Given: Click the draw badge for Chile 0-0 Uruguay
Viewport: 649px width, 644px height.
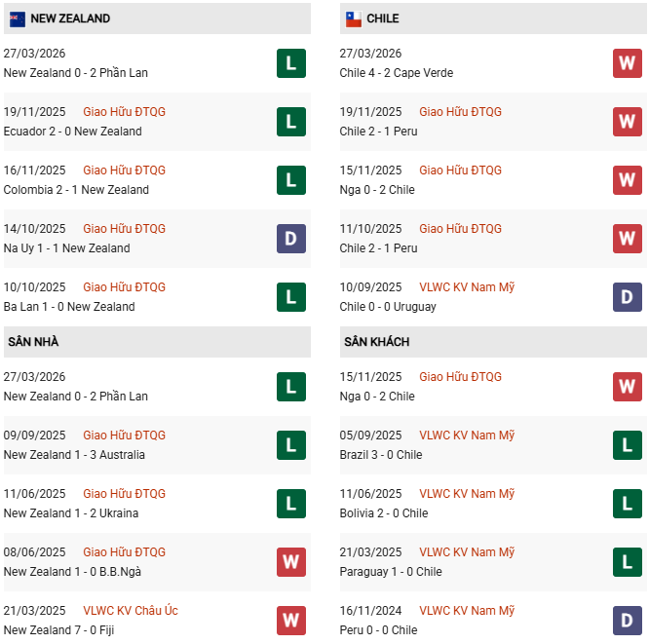Looking at the screenshot, I should pyautogui.click(x=628, y=297).
